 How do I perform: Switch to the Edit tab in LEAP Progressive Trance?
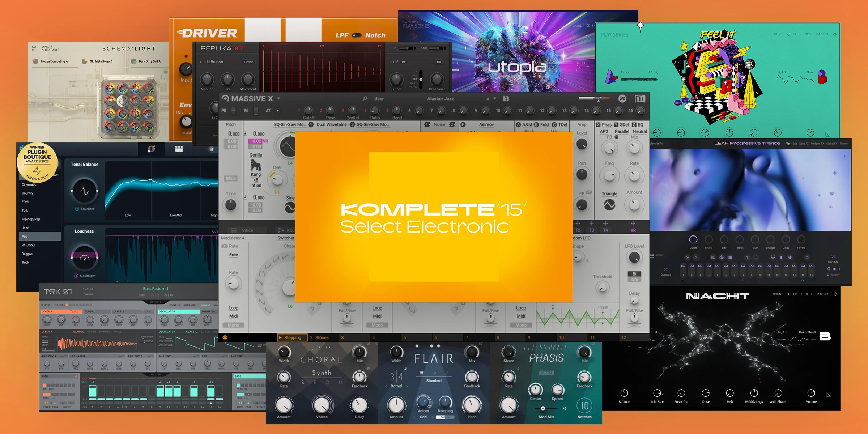(x=795, y=144)
